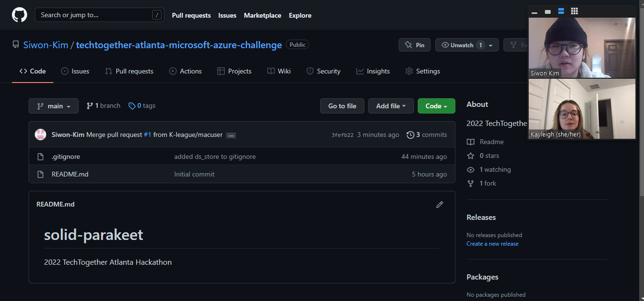Click '5 hours ago' timestamp for README.md
Image resolution: width=644 pixels, height=301 pixels.
429,174
